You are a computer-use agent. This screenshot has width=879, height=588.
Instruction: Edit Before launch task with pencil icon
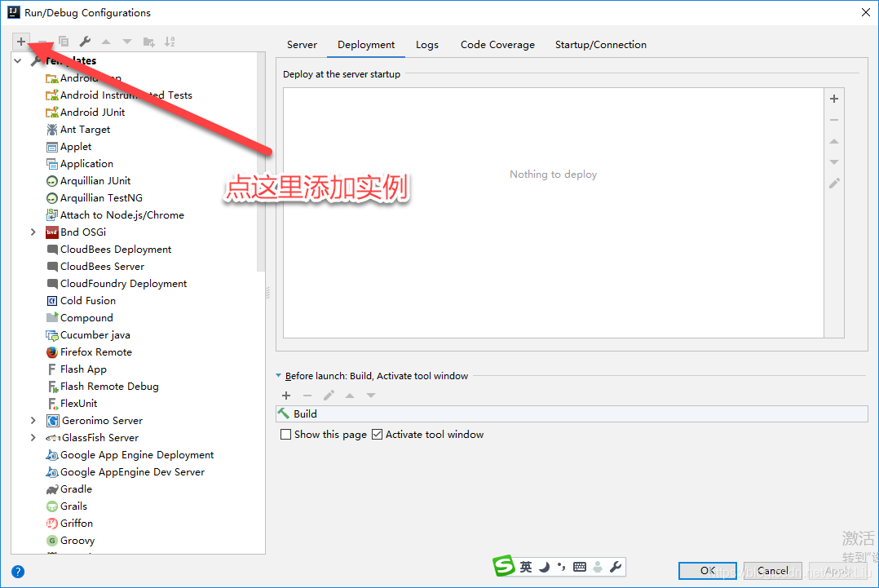point(329,396)
